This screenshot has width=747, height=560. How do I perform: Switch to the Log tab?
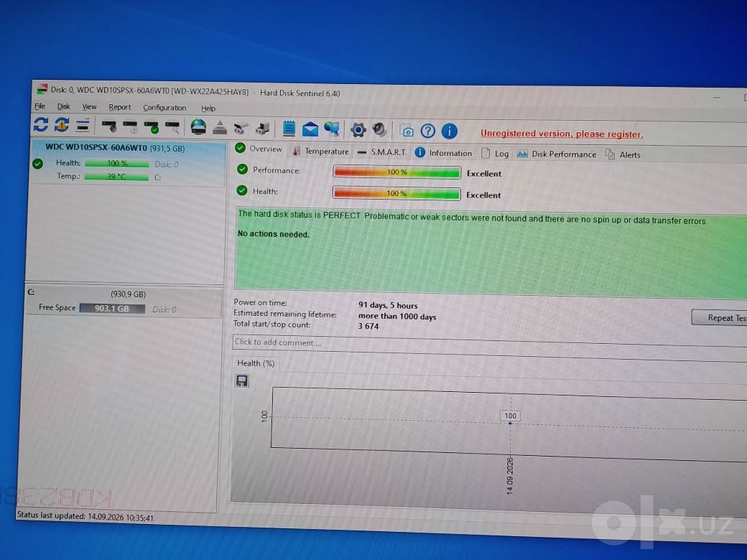[495, 154]
